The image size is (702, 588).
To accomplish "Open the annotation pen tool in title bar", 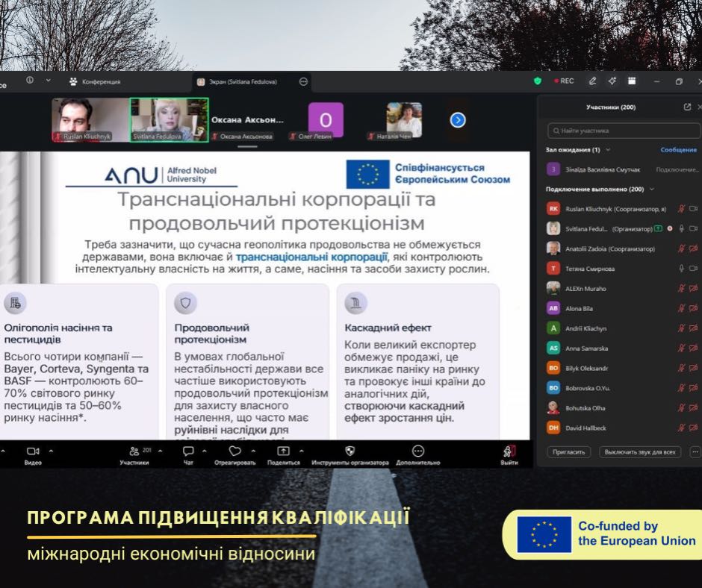I will pos(592,81).
